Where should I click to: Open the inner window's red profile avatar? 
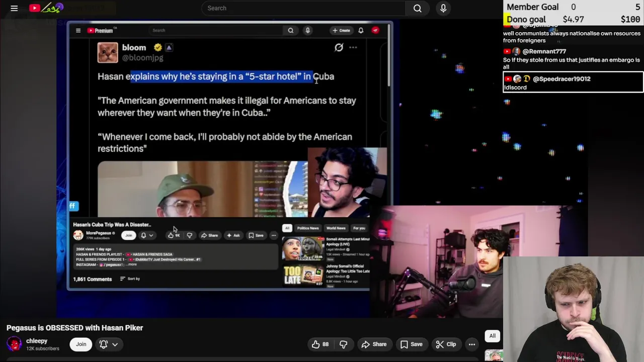(375, 31)
